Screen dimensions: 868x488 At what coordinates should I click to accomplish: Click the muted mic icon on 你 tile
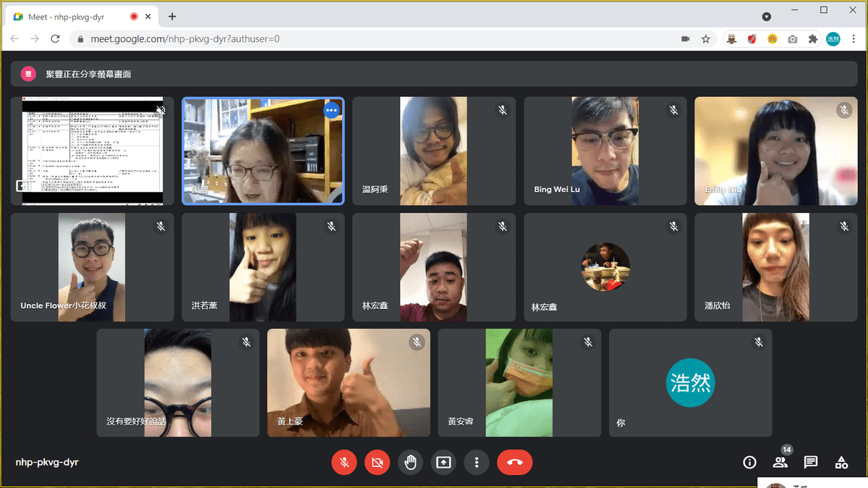tap(759, 342)
